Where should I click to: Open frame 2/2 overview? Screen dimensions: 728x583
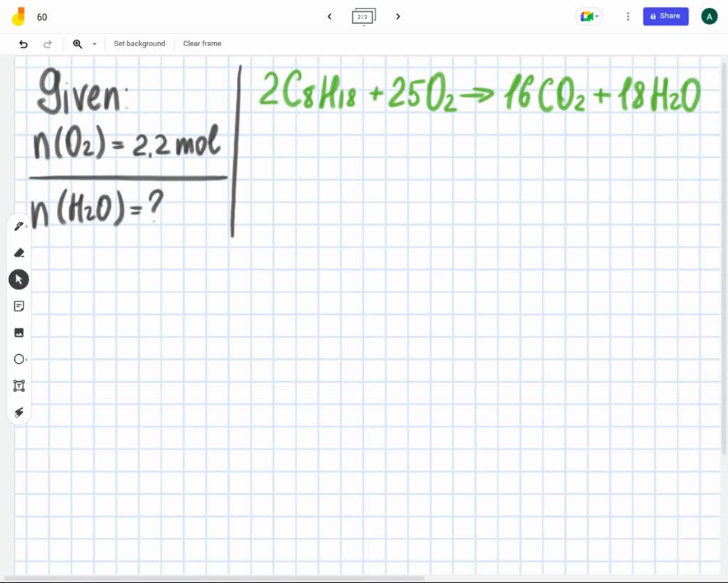[x=363, y=16]
